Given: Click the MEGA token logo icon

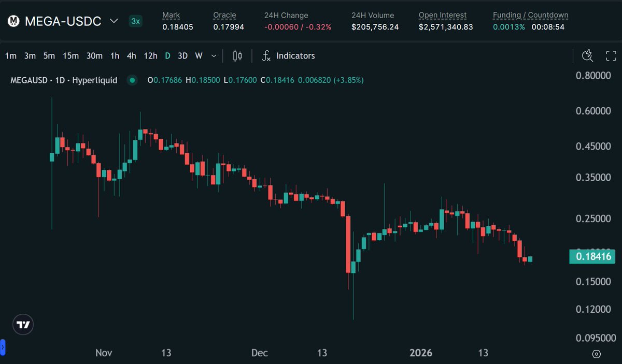Looking at the screenshot, I should (x=14, y=21).
